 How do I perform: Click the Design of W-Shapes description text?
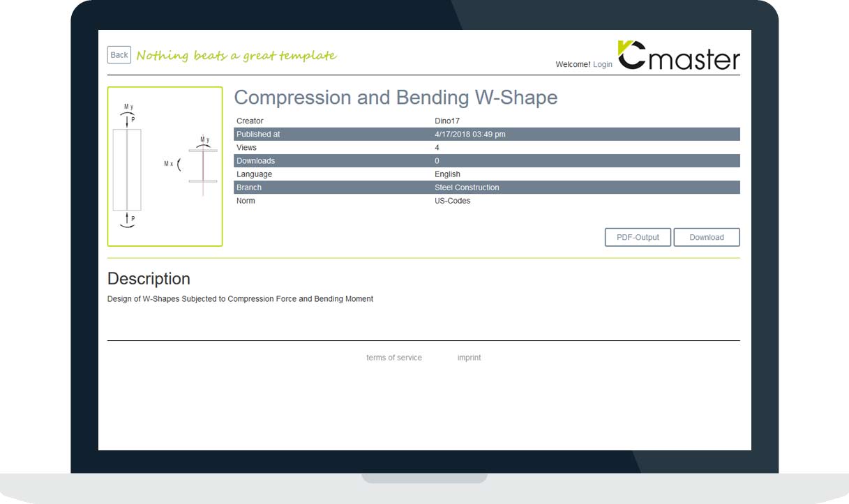[240, 299]
